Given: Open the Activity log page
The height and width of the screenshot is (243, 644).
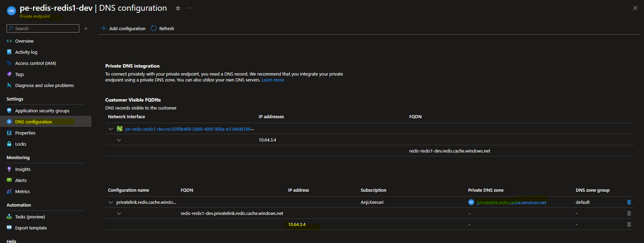Looking at the screenshot, I should click(x=26, y=52).
